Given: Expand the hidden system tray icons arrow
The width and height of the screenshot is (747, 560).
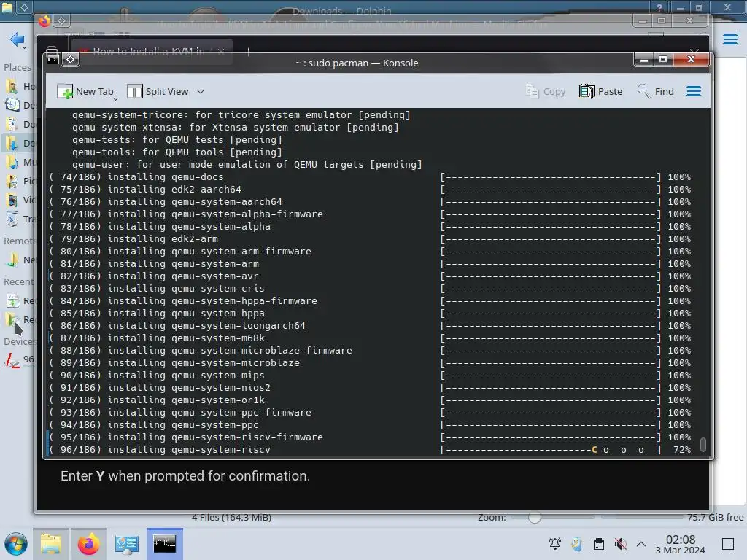Looking at the screenshot, I should pyautogui.click(x=641, y=544).
